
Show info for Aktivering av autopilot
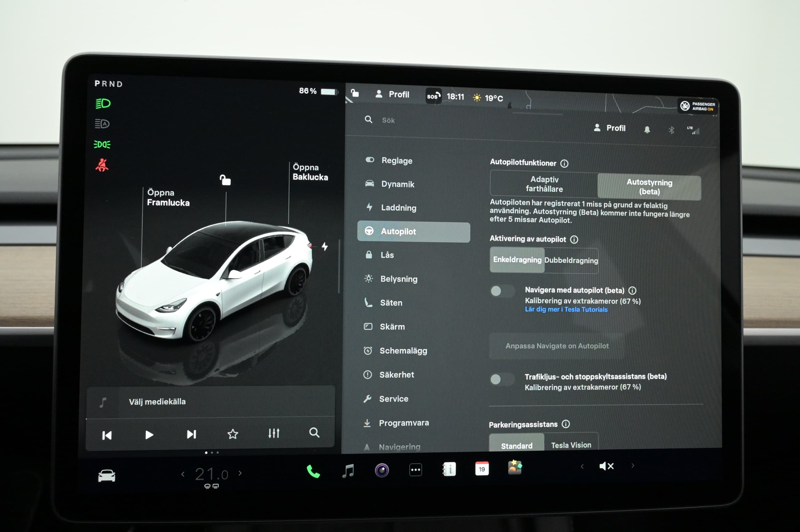coord(574,240)
